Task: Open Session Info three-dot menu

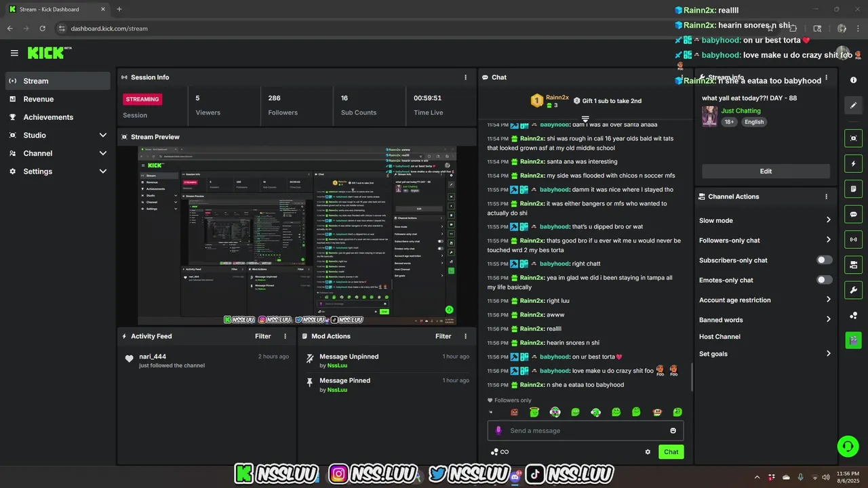Action: coord(465,77)
